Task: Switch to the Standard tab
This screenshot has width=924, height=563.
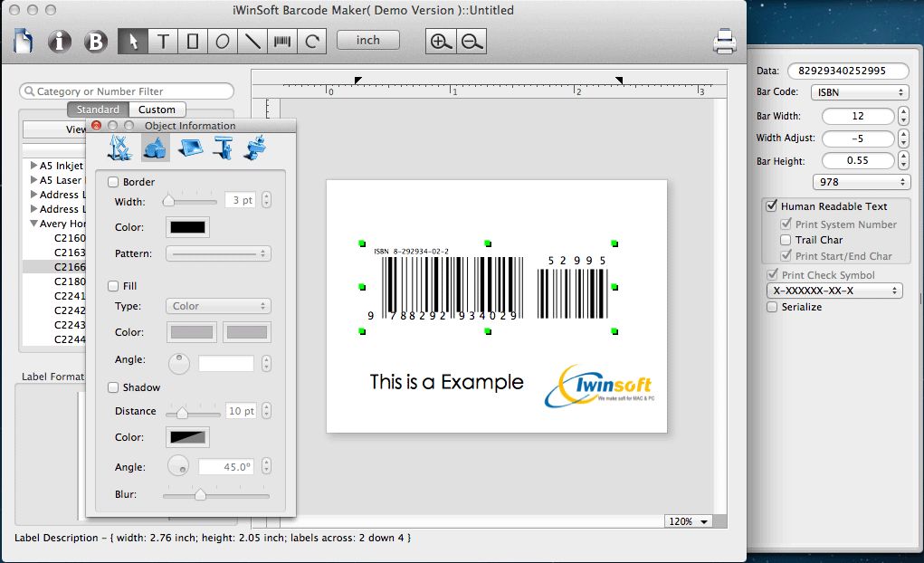Action: coord(98,110)
